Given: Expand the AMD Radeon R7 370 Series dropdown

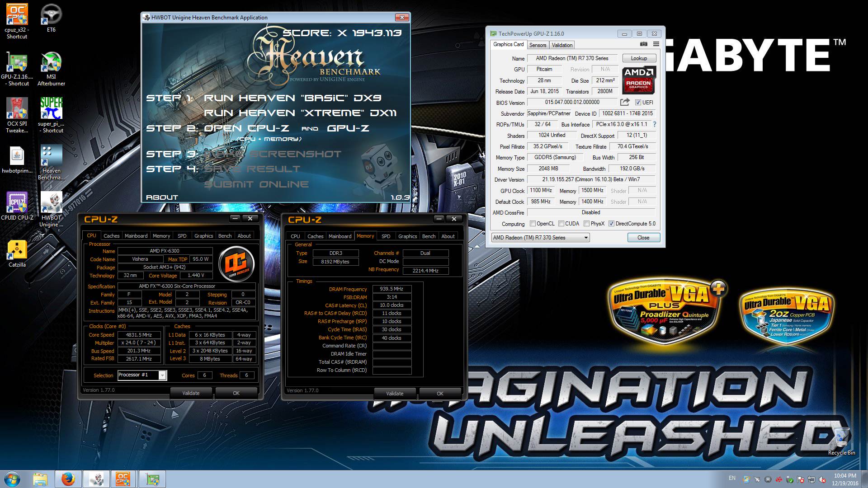Looking at the screenshot, I should pos(586,238).
